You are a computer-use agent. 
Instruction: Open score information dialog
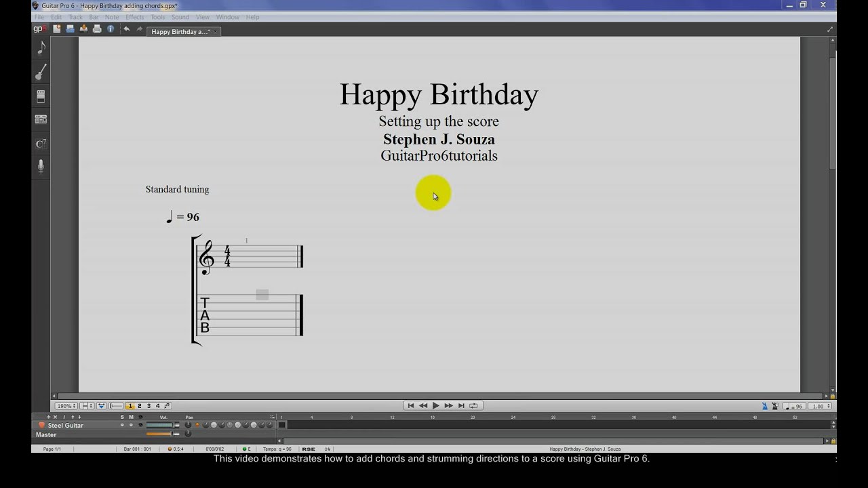point(111,28)
